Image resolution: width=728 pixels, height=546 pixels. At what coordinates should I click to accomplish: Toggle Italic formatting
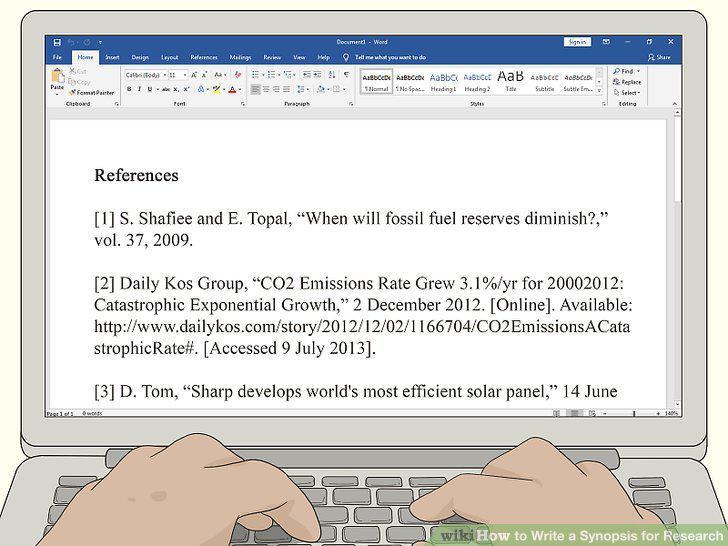139,89
